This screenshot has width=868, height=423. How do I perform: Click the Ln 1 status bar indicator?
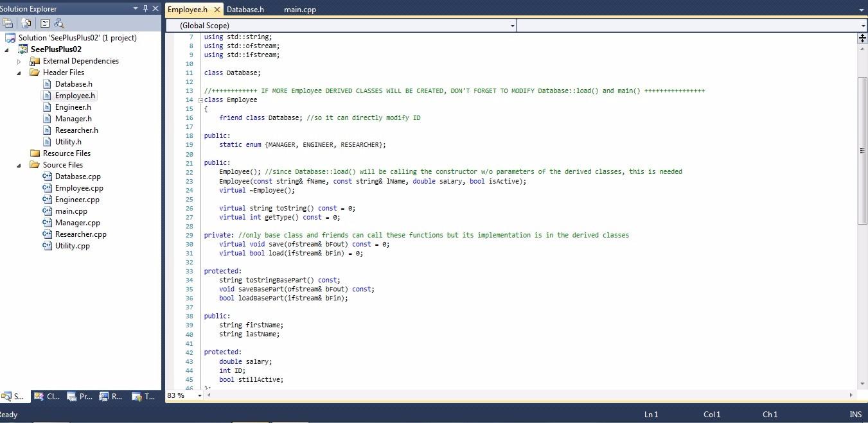point(651,415)
